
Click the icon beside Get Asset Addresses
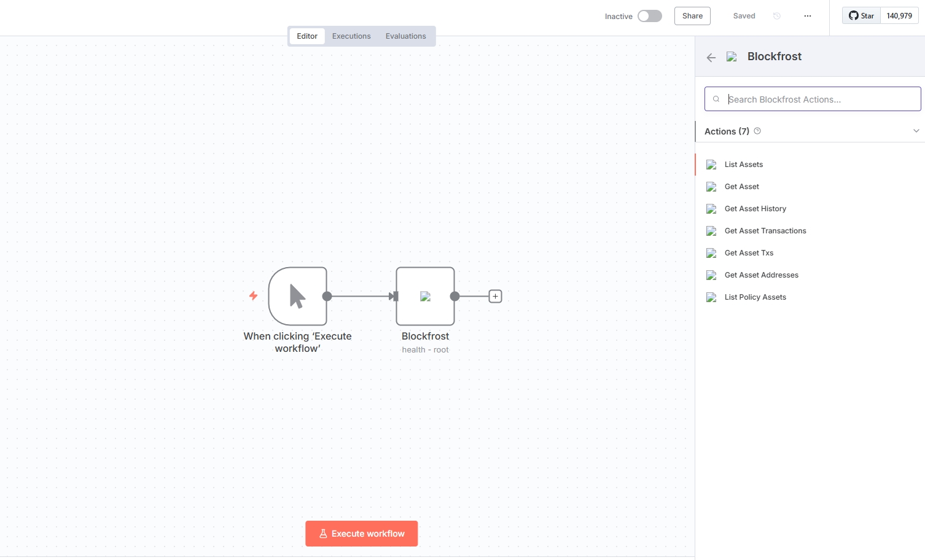click(712, 275)
